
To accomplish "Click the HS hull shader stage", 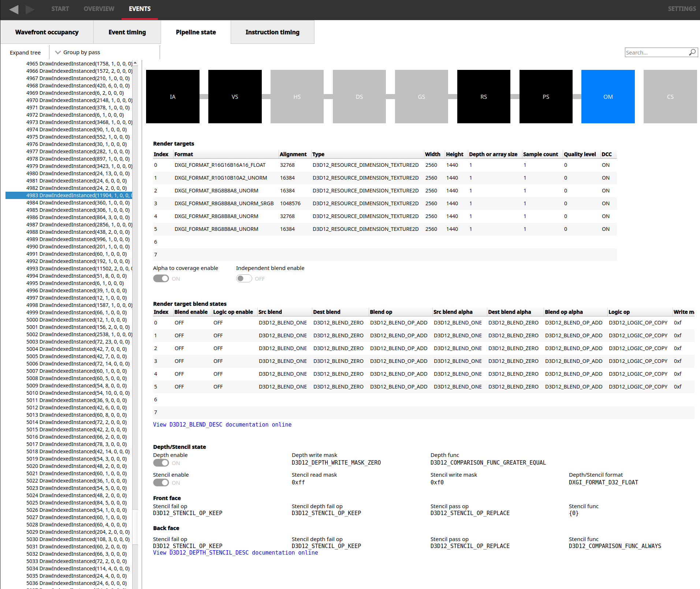I will [x=297, y=97].
